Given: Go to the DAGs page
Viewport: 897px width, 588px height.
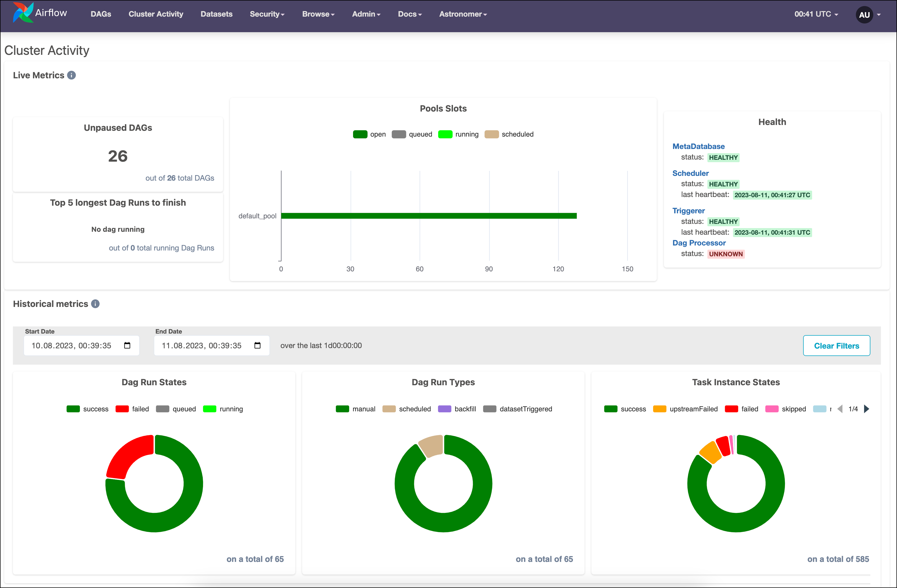Looking at the screenshot, I should point(101,14).
